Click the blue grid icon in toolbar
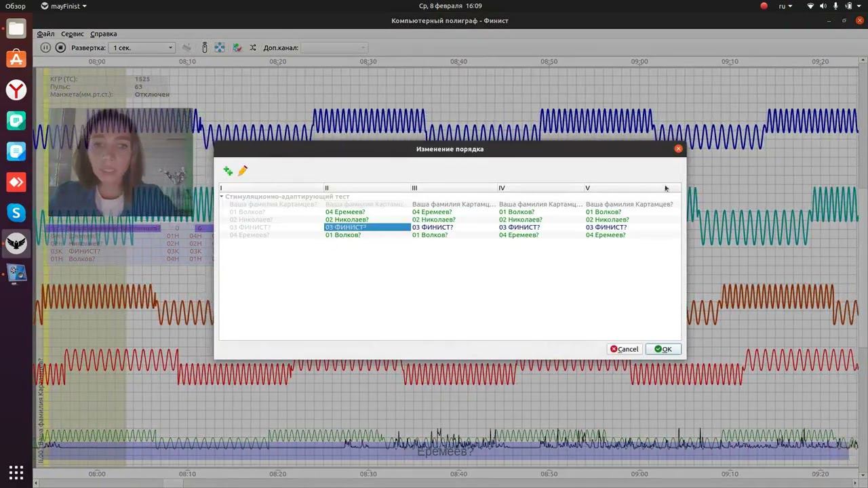This screenshot has width=868, height=488. (220, 47)
